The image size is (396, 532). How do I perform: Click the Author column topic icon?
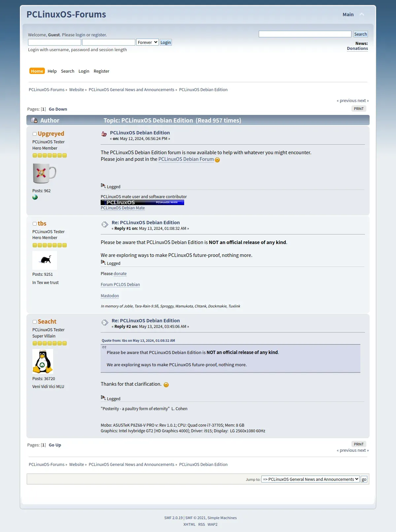tap(34, 120)
